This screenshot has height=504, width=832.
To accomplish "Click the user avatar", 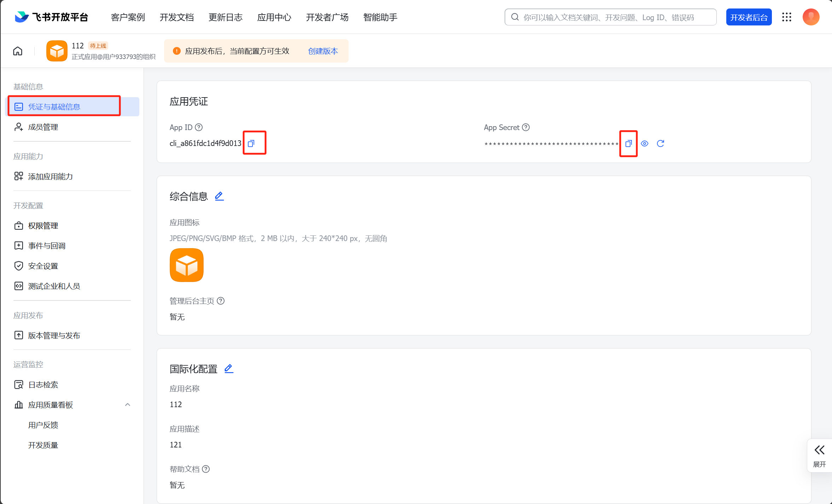I will coord(811,17).
